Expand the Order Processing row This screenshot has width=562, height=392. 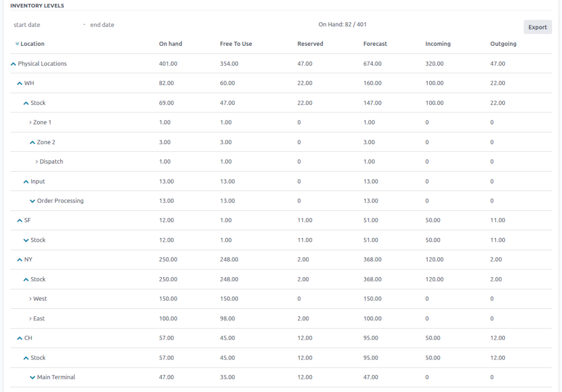click(33, 201)
